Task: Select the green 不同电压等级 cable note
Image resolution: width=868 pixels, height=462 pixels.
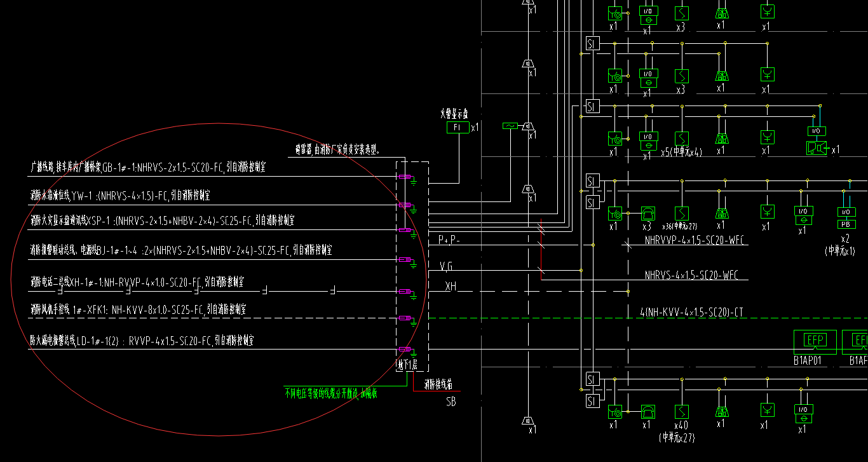Action: point(330,393)
